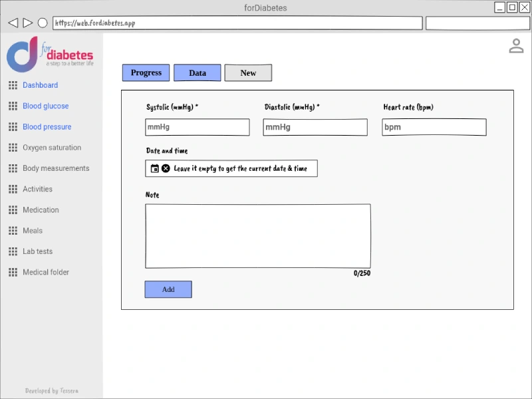Click the browser forward arrow

pos(28,23)
